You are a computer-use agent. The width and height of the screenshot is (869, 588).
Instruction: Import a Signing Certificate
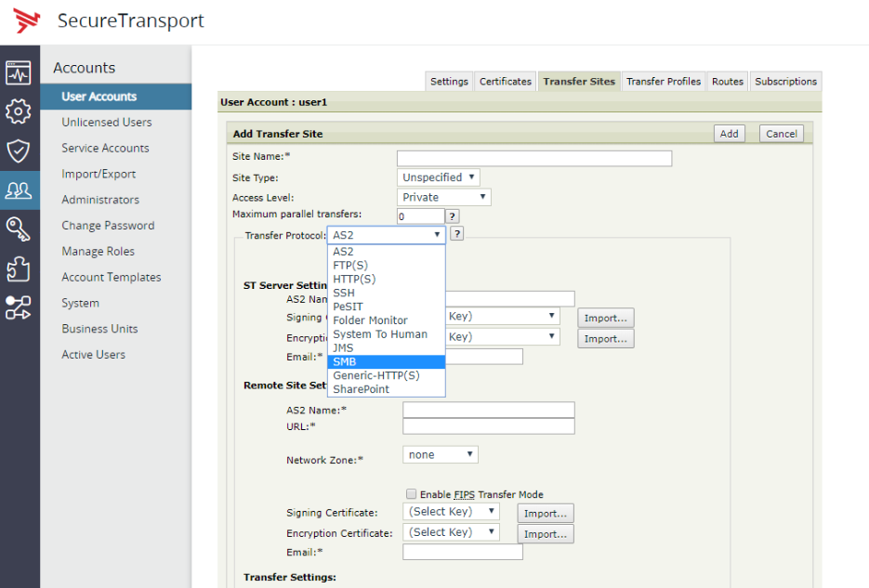point(546,513)
